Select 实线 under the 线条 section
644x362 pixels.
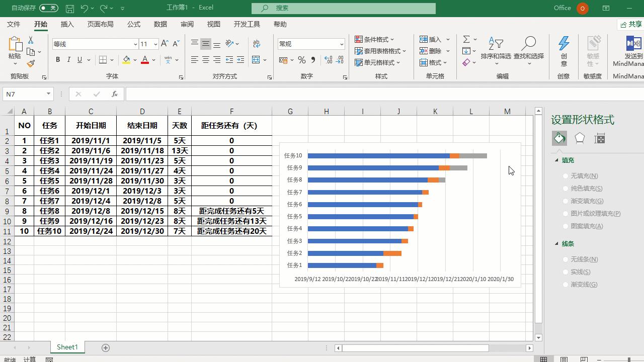click(566, 271)
